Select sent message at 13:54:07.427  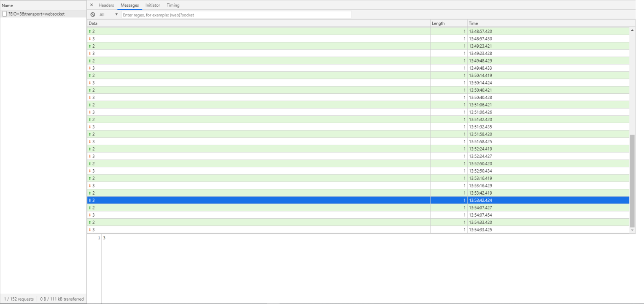coord(358,208)
